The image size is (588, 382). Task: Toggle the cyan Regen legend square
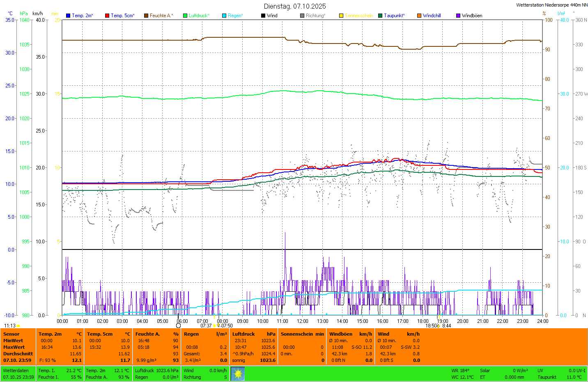coord(224,16)
